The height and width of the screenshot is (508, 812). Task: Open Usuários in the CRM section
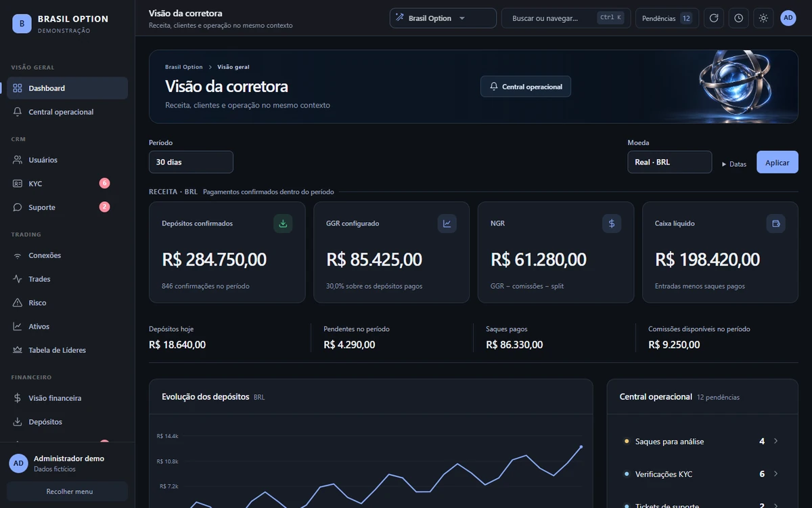pos(67,160)
